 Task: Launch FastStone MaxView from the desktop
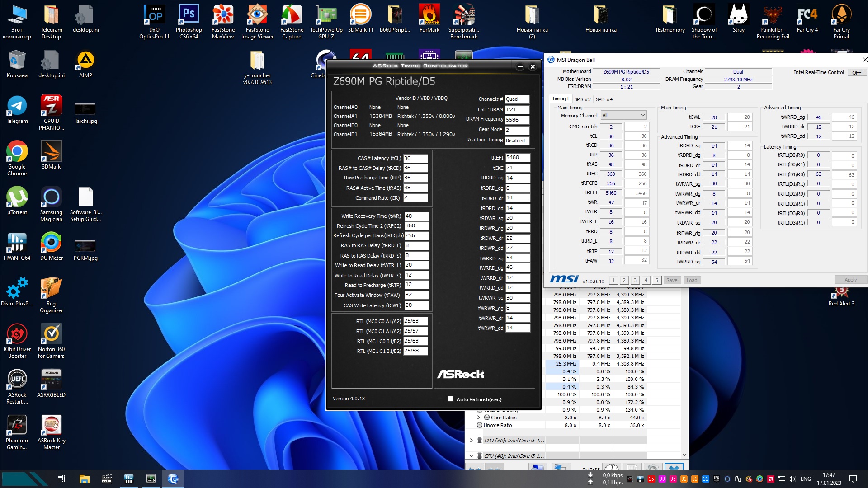tap(223, 21)
